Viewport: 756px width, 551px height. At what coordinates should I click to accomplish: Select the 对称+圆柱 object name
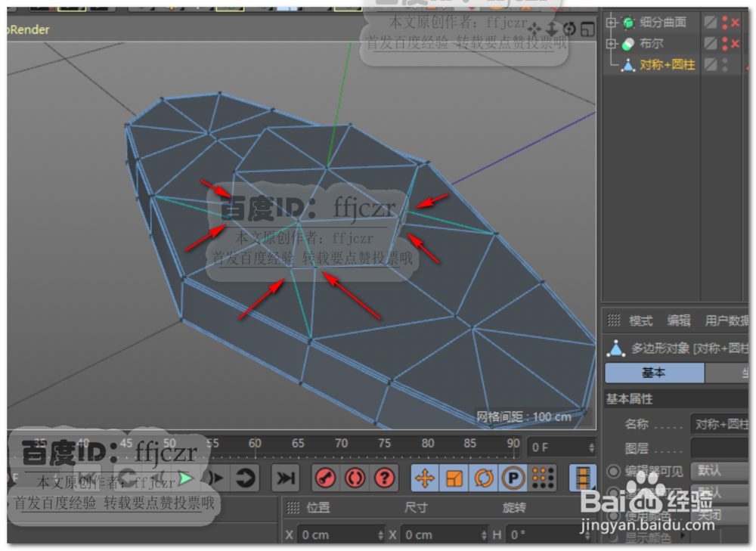[668, 65]
